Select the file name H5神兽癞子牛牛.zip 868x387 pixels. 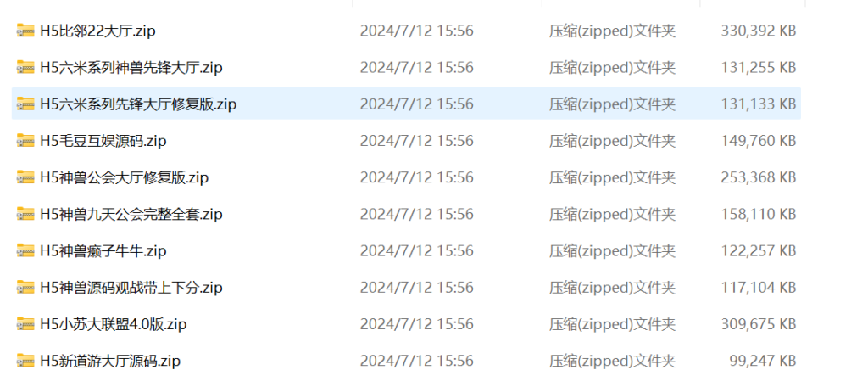point(103,251)
